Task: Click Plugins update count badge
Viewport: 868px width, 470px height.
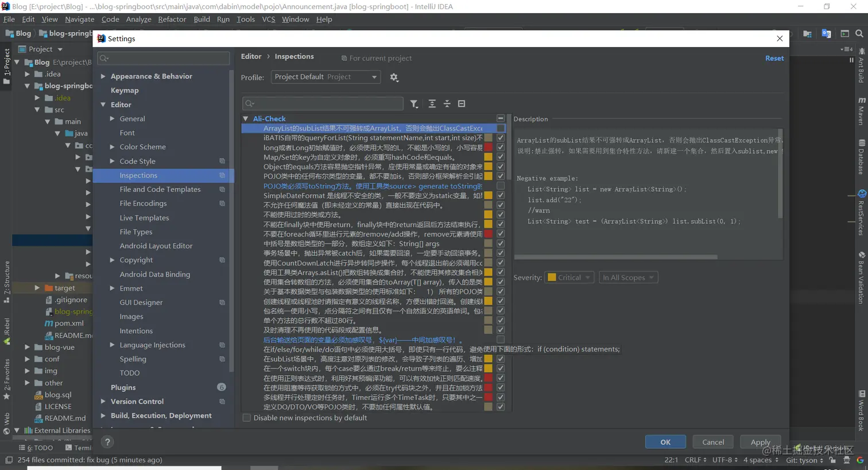Action: tap(222, 387)
